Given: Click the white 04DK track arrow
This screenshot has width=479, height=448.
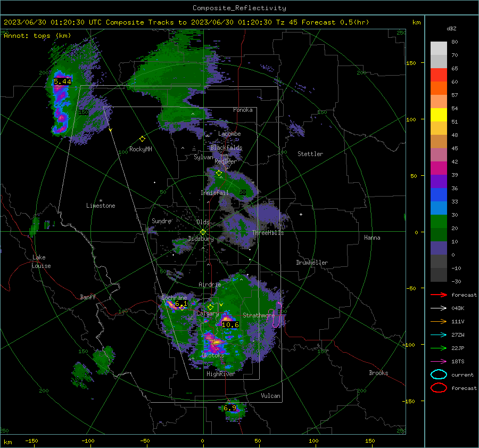Looking at the screenshot, I should [x=439, y=308].
